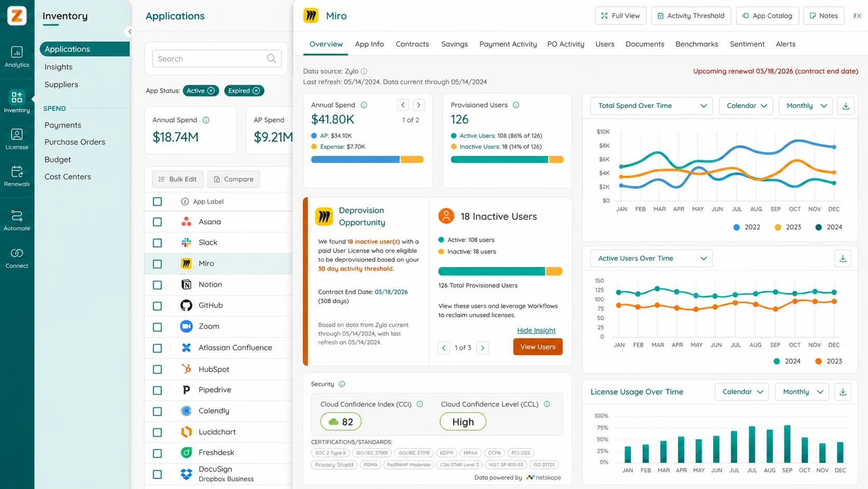Go to next Annual Spend page
The height and width of the screenshot is (489, 868).
coord(418,105)
